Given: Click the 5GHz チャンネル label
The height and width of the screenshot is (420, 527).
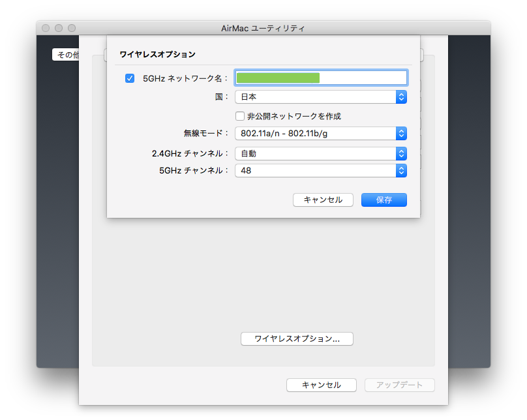Looking at the screenshot, I should pyautogui.click(x=194, y=171).
